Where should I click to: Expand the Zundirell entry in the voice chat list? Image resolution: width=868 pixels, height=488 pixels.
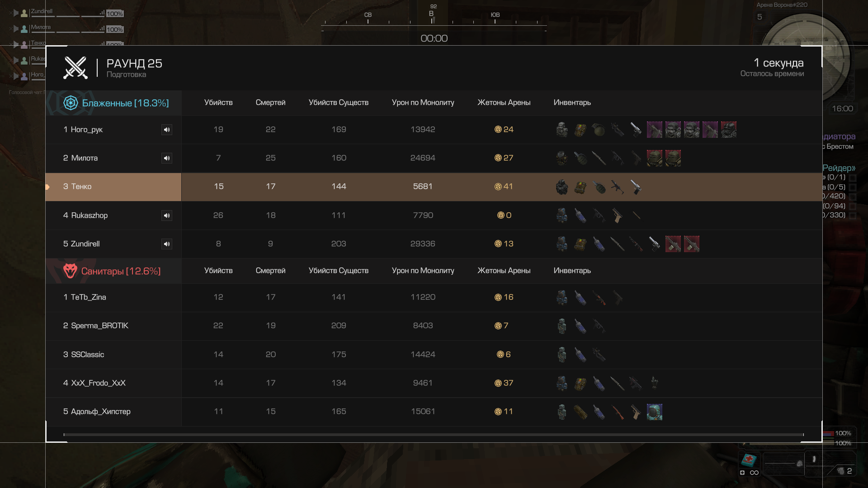pyautogui.click(x=16, y=13)
